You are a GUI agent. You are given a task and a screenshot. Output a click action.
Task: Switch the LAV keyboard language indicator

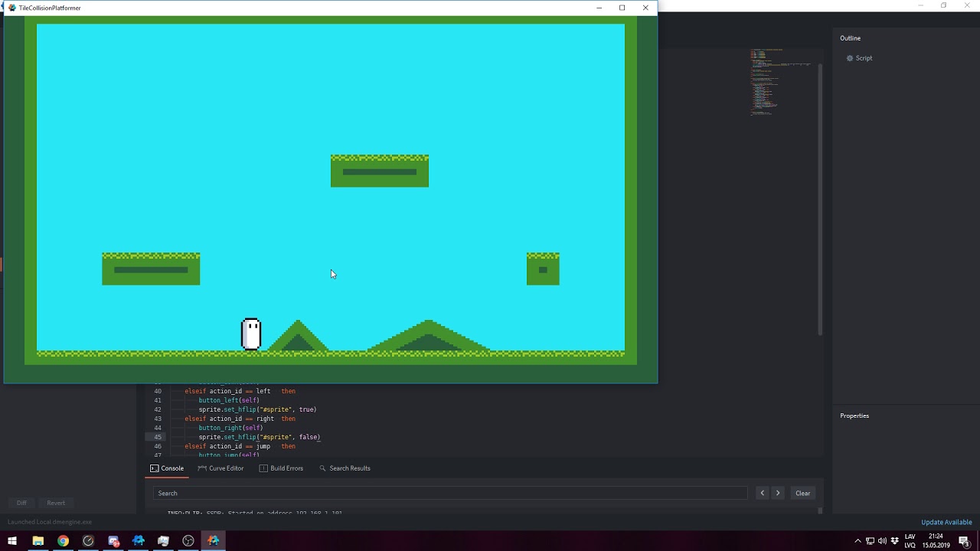tap(910, 541)
